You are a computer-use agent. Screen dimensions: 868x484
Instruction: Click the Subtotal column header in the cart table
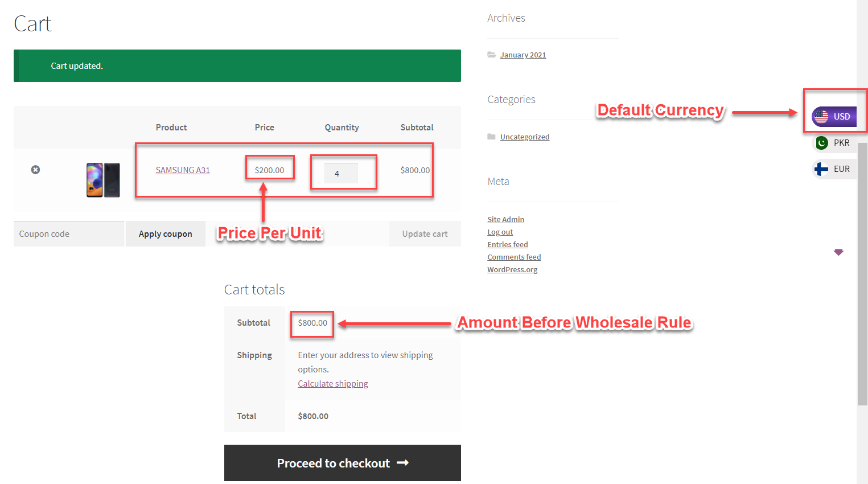[x=417, y=128]
